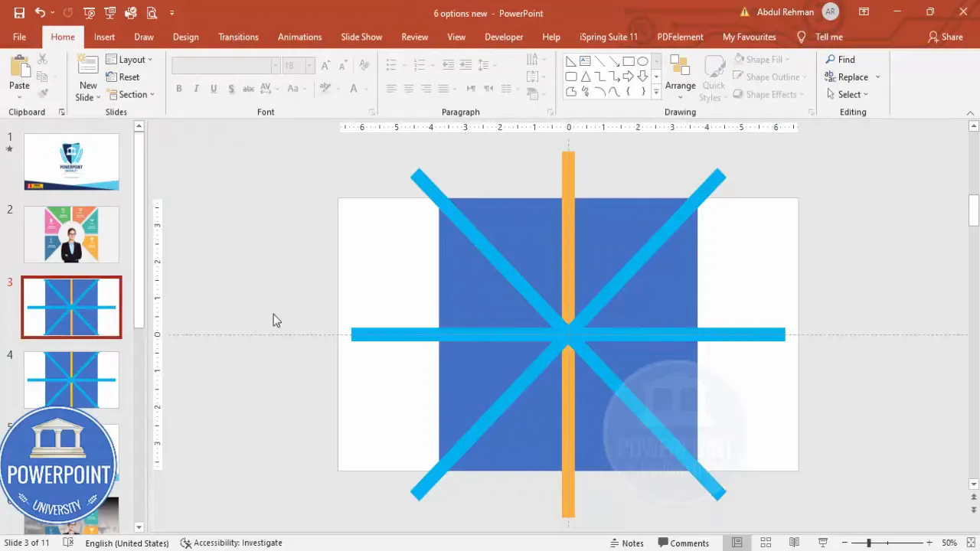This screenshot has width=980, height=551.
Task: Click Find in Editing group
Action: tap(840, 60)
